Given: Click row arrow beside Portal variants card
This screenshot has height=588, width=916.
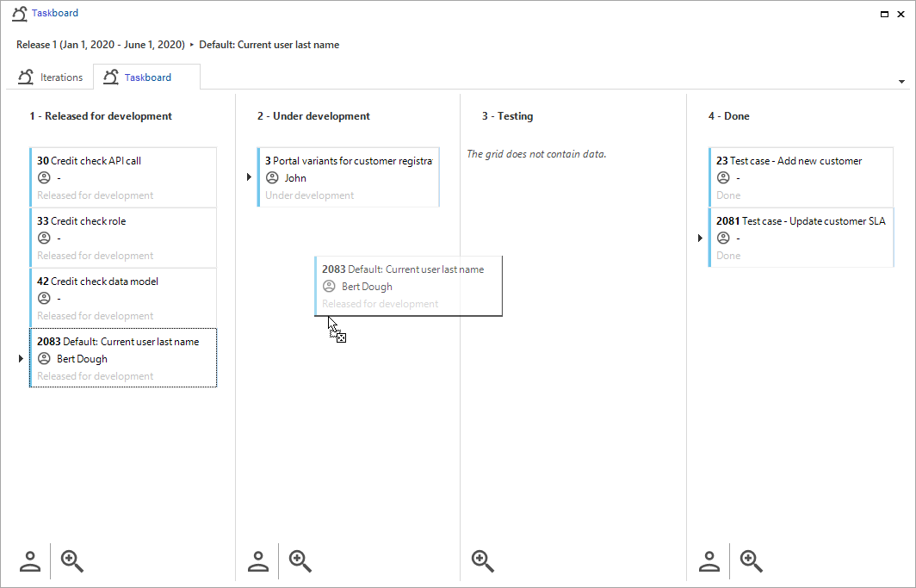Looking at the screenshot, I should 249,177.
